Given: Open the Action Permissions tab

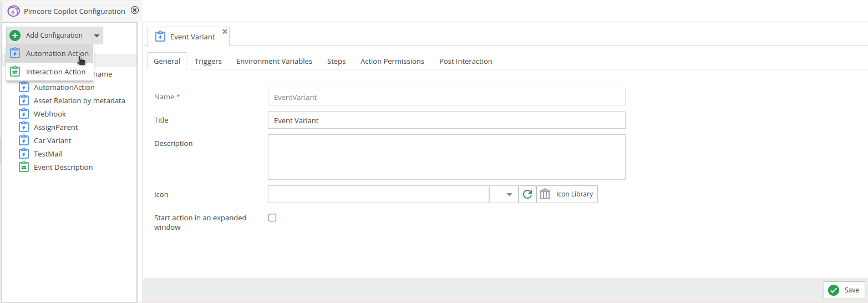Looking at the screenshot, I should 392,61.
